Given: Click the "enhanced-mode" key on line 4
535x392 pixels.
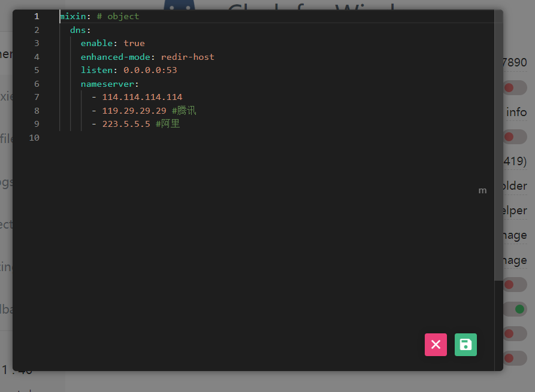Looking at the screenshot, I should point(116,57).
